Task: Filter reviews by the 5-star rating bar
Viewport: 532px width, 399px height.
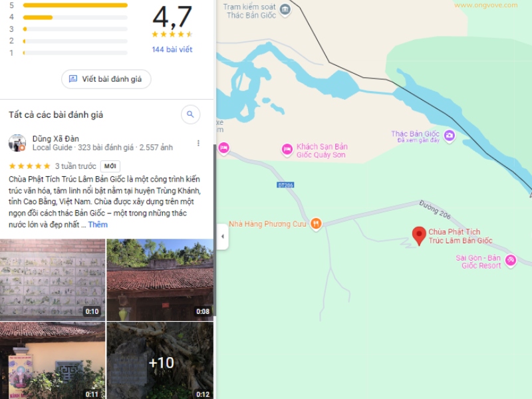Action: [75, 5]
